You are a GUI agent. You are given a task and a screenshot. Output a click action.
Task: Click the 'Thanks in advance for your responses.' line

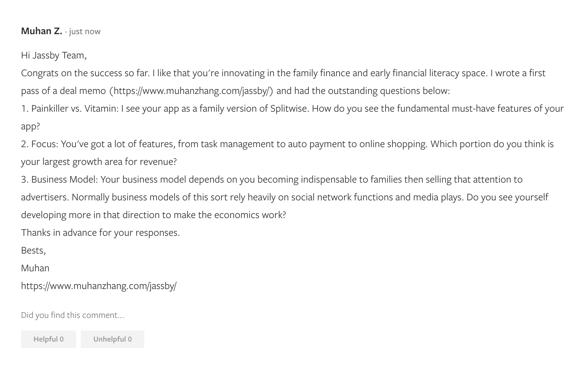coord(100,233)
